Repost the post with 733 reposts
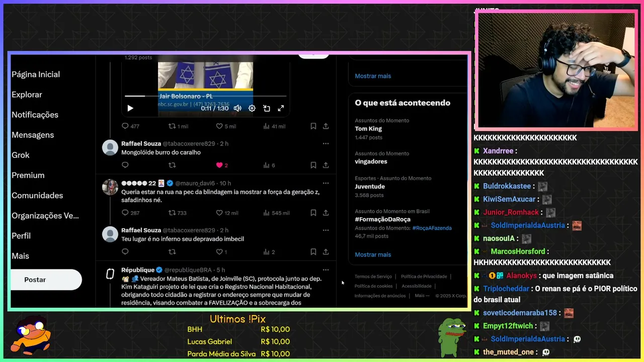The height and width of the screenshot is (362, 644). 177,213
